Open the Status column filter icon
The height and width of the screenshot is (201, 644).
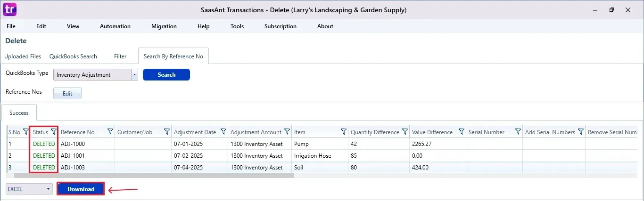53,132
